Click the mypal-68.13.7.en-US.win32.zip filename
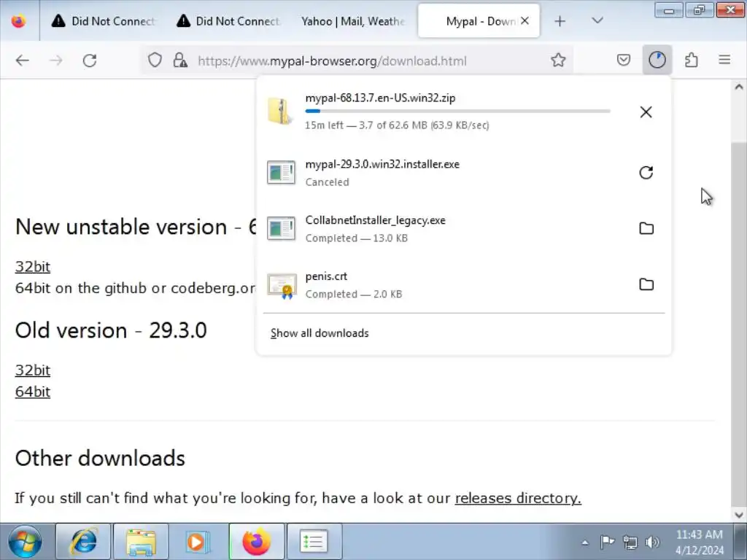Image resolution: width=747 pixels, height=560 pixels. (x=380, y=98)
